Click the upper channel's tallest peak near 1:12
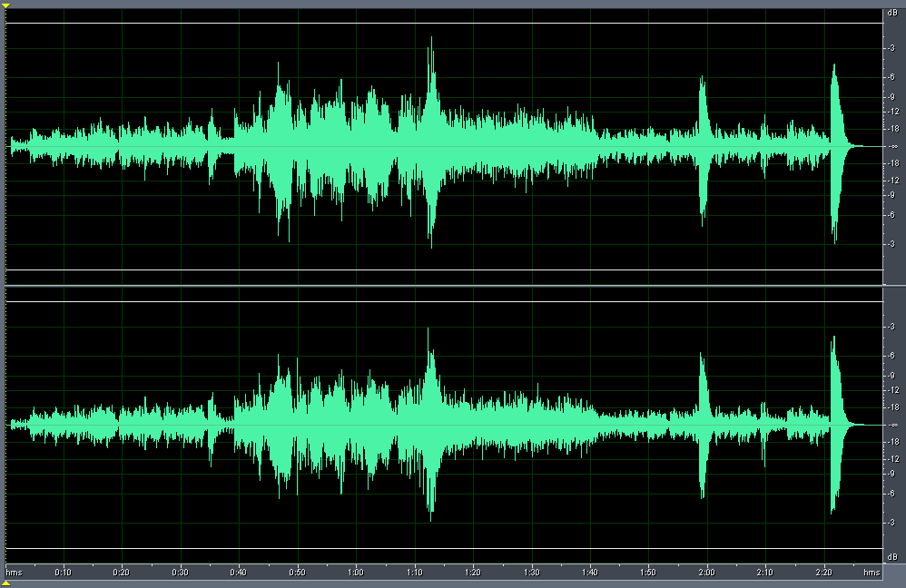906x588 pixels. [x=431, y=142]
